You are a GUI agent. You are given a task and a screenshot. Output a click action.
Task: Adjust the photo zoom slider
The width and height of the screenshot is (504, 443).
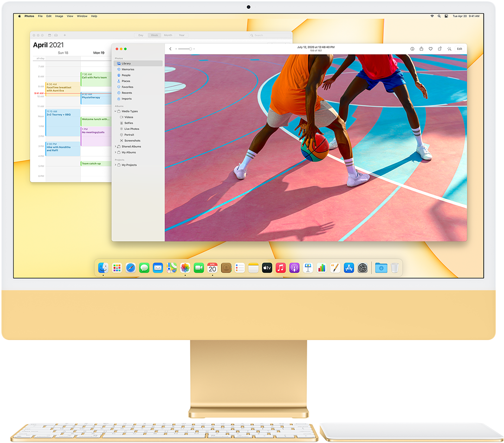coord(190,49)
